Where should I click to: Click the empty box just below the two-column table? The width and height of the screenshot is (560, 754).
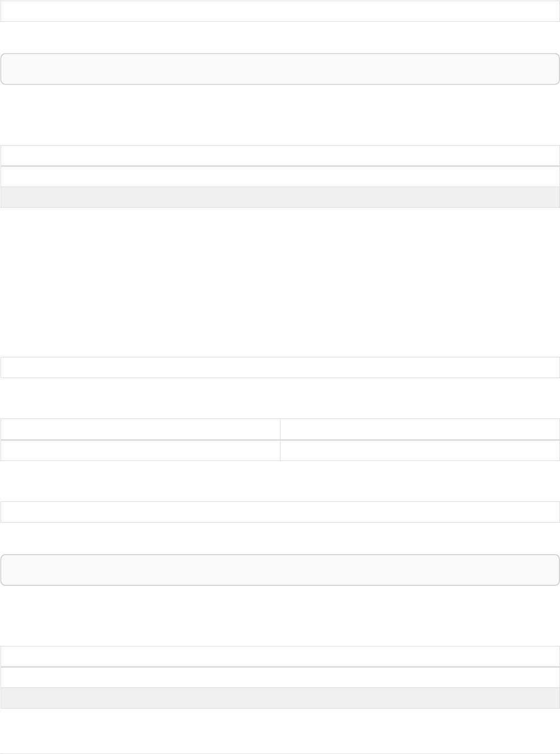[280, 512]
